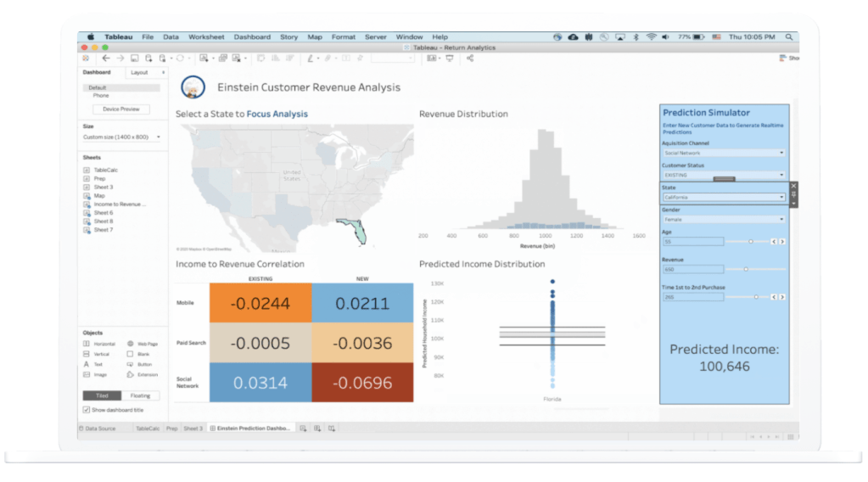The width and height of the screenshot is (868, 482).
Task: Uncheck Show dashboard title
Action: point(87,410)
